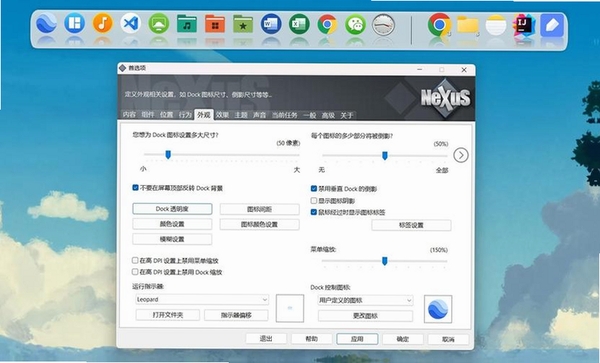Click 打开文件夹 button
600x363 pixels.
click(x=168, y=315)
